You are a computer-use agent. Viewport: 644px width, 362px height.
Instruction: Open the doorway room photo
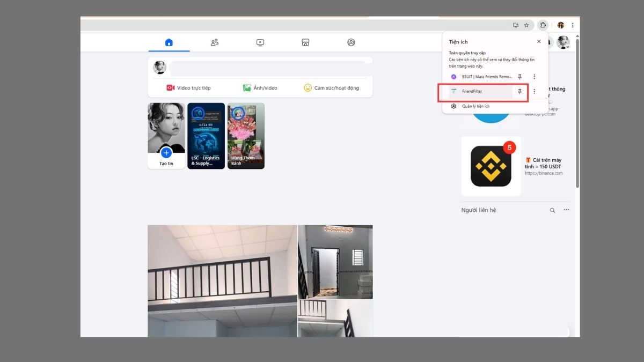tap(335, 262)
